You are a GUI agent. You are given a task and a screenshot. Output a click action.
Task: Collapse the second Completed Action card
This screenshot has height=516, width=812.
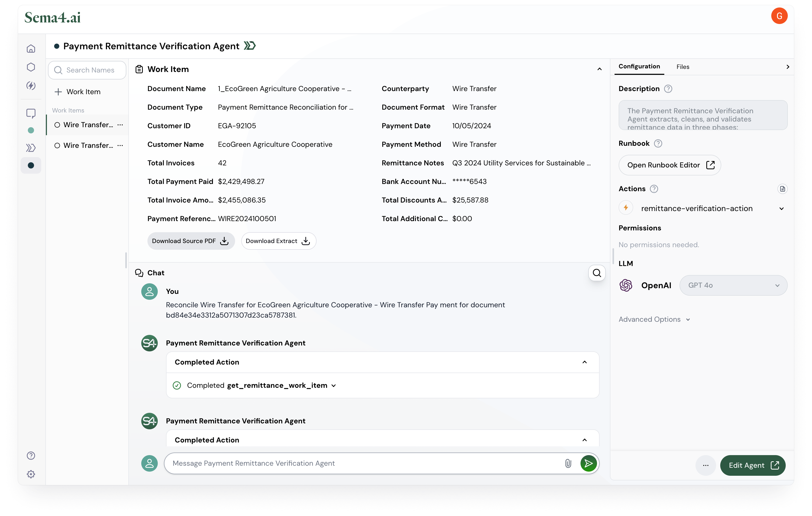pyautogui.click(x=584, y=440)
